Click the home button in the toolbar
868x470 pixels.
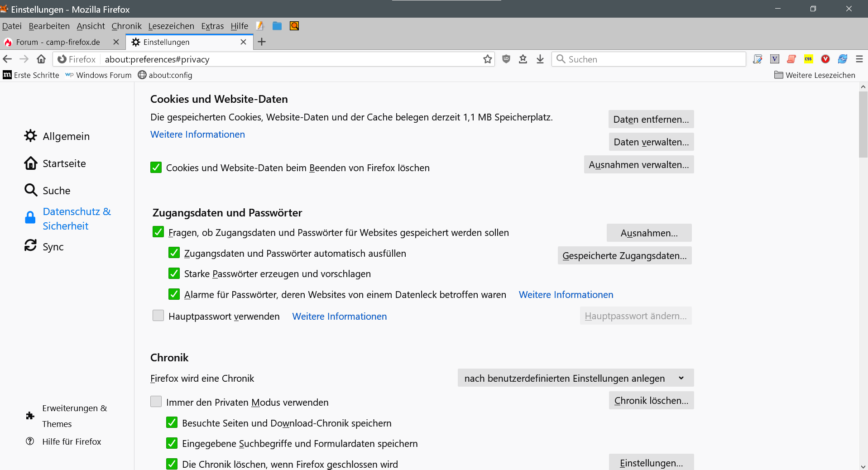pos(41,59)
